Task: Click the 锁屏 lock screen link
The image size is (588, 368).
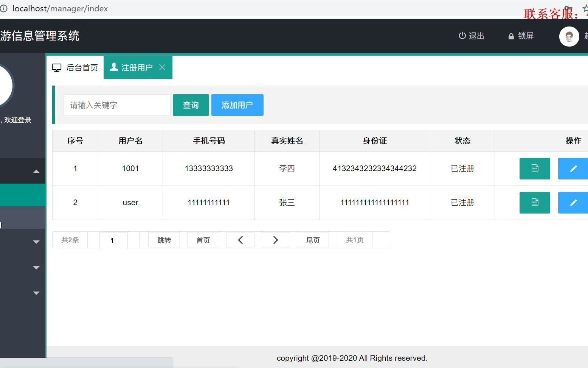Action: tap(521, 36)
